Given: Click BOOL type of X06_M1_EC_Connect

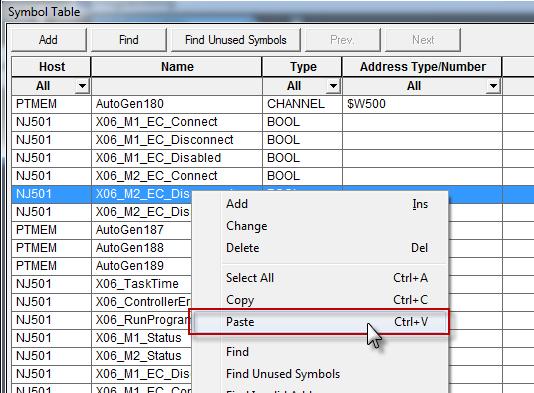Looking at the screenshot, I should pyautogui.click(x=302, y=122).
